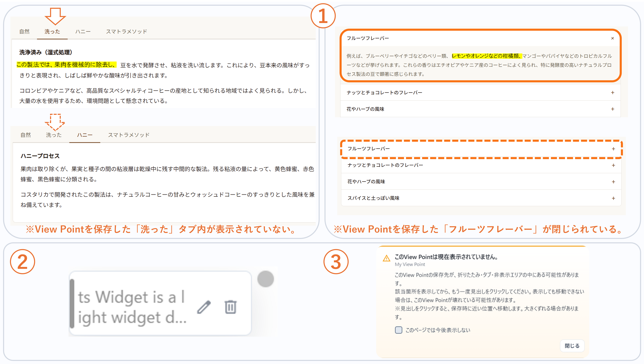Switch to 洗った tab above ハニープロセス content
Image resolution: width=644 pixels, height=364 pixels.
54,135
